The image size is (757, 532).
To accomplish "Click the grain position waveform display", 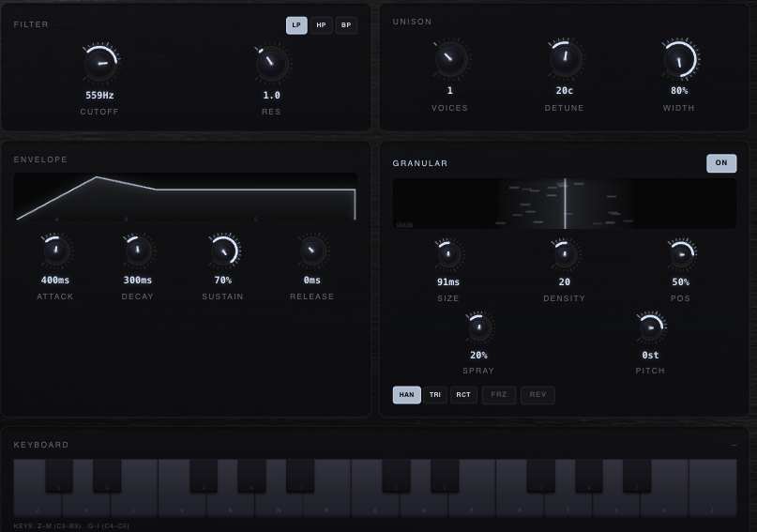I will (564, 204).
